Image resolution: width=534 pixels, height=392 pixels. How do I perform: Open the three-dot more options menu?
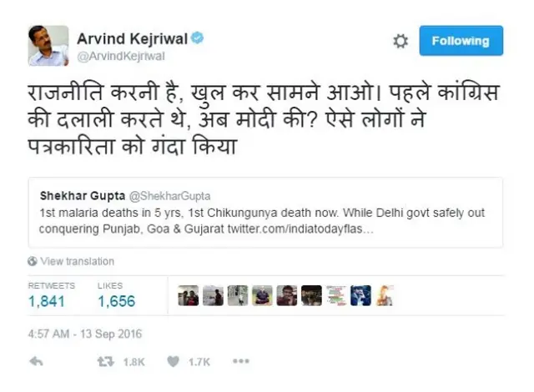point(241,361)
